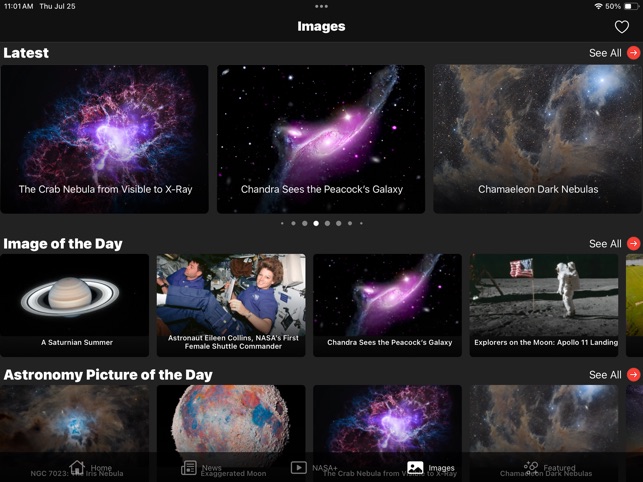
Task: Tap the red arrow beside Image of the Day See All
Action: coord(634,244)
